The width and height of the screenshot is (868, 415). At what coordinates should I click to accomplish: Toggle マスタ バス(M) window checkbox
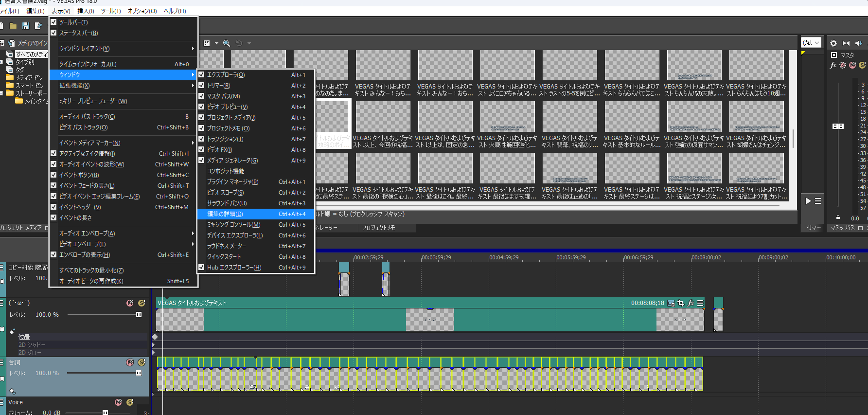201,96
